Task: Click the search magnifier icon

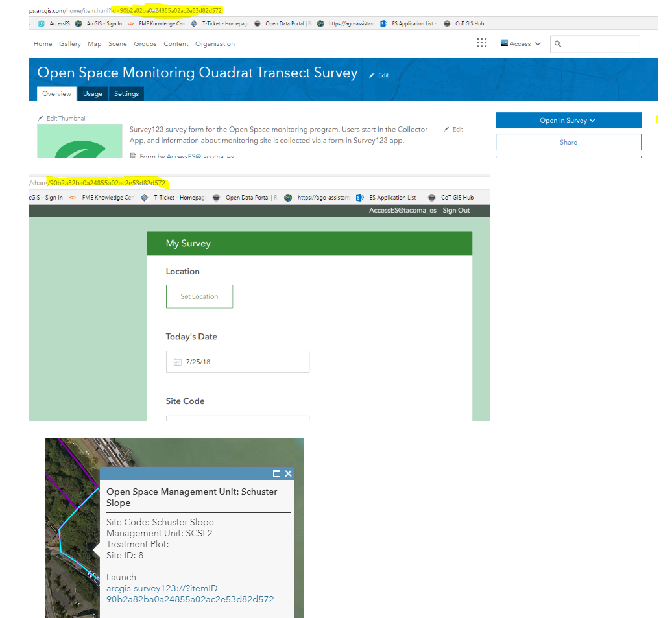Action: (x=558, y=43)
